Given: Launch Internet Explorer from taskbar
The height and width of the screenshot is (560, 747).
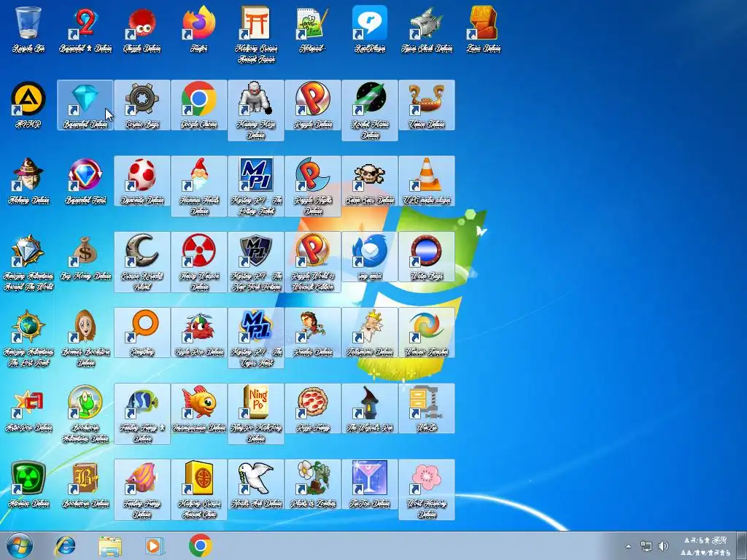Looking at the screenshot, I should click(x=65, y=545).
